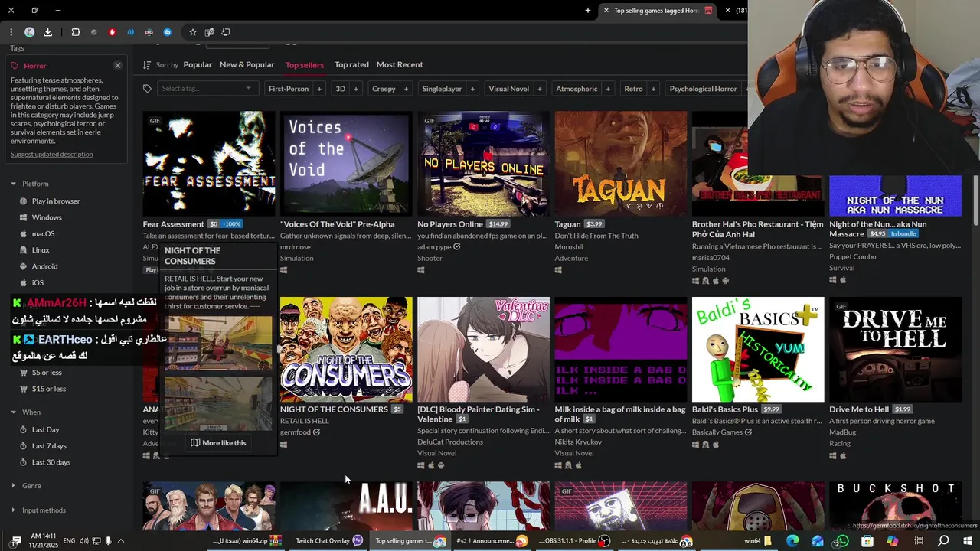Open the extensions puzzle-piece icon
The height and width of the screenshot is (551, 980).
pos(75,32)
